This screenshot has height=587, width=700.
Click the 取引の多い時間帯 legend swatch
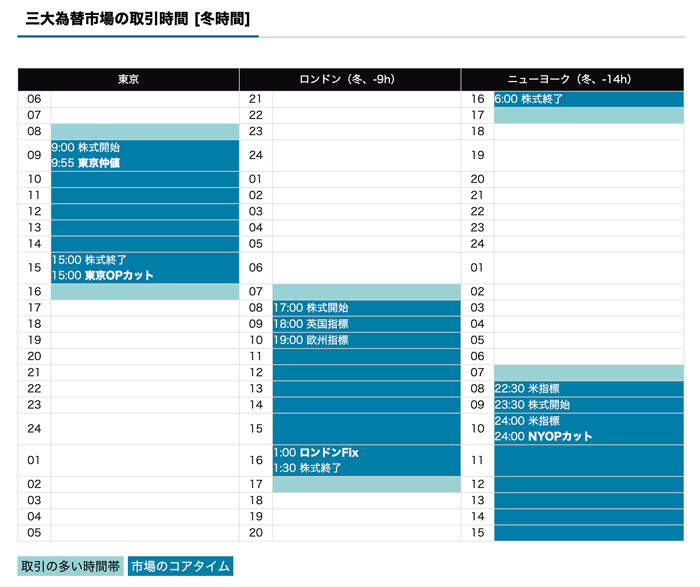point(70,566)
